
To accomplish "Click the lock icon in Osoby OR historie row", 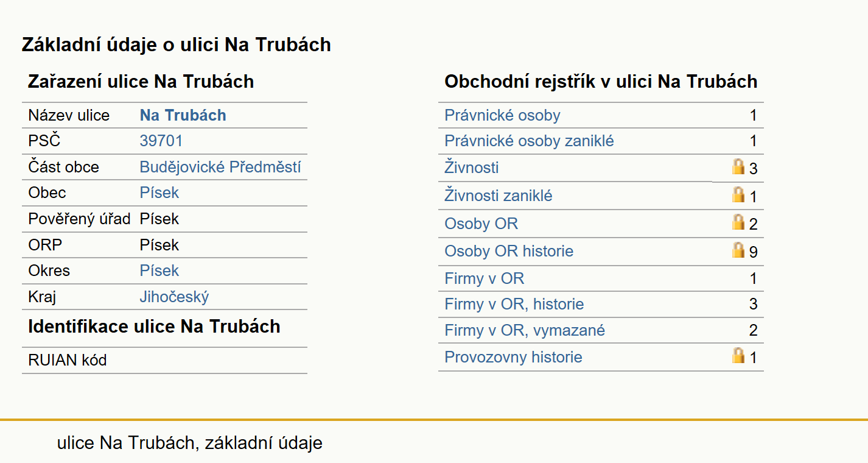I will (738, 250).
